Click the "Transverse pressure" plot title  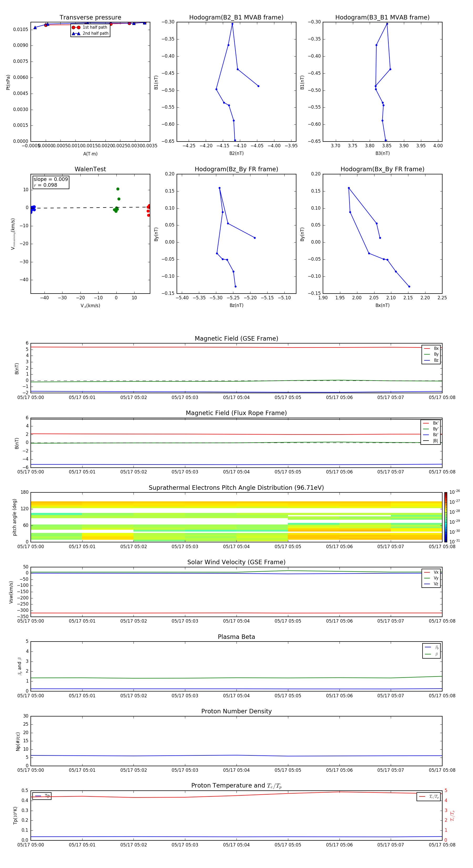tap(90, 18)
